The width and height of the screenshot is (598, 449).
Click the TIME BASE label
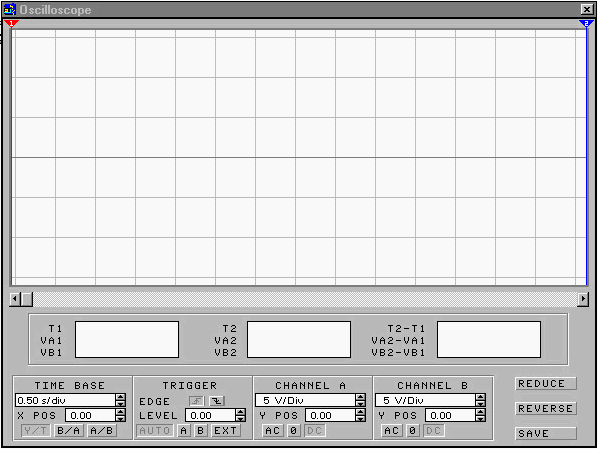click(69, 386)
